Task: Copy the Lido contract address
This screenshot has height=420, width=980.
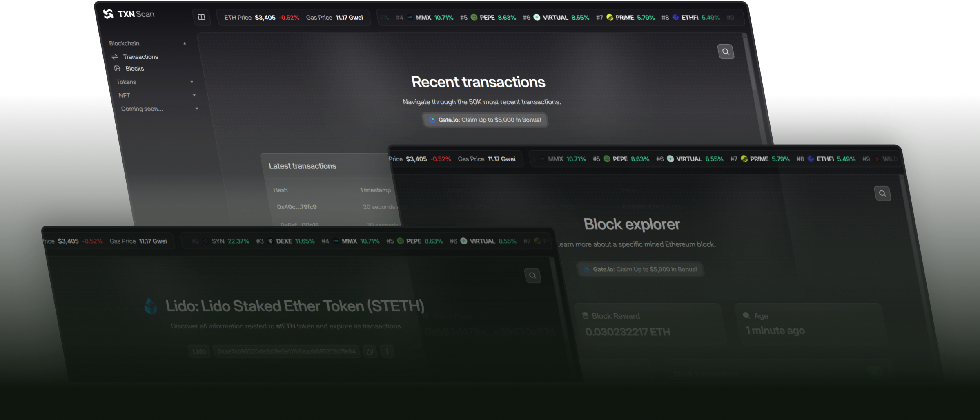Action: click(x=370, y=351)
